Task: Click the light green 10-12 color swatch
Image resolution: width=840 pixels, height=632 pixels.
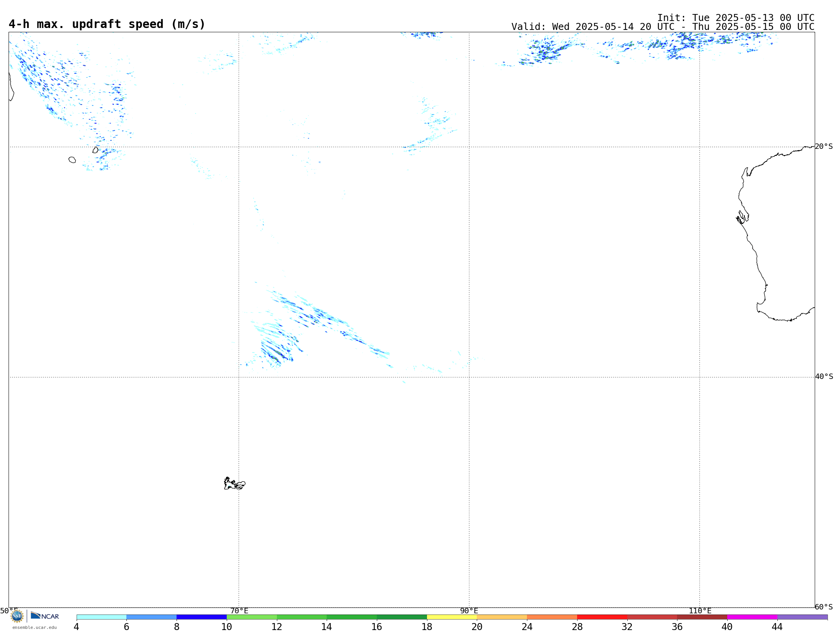Action: tap(252, 617)
